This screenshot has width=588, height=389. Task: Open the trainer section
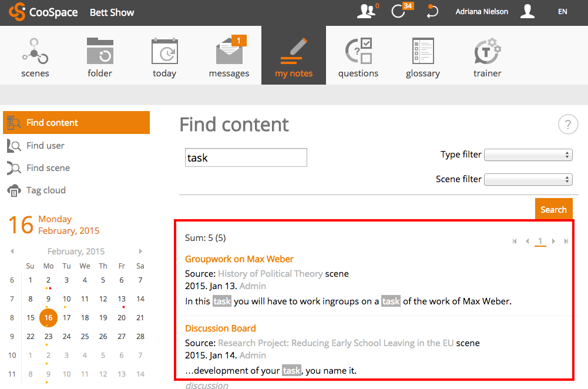487,57
